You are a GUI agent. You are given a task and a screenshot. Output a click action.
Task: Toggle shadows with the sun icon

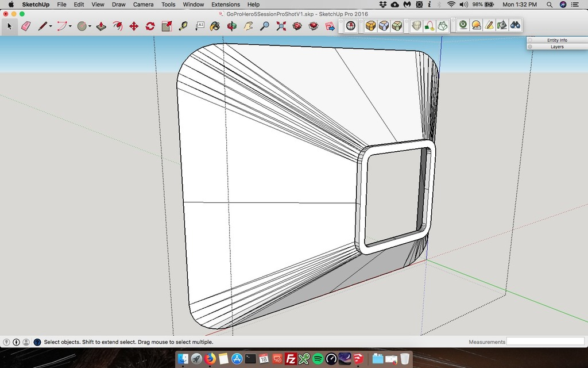(x=475, y=25)
